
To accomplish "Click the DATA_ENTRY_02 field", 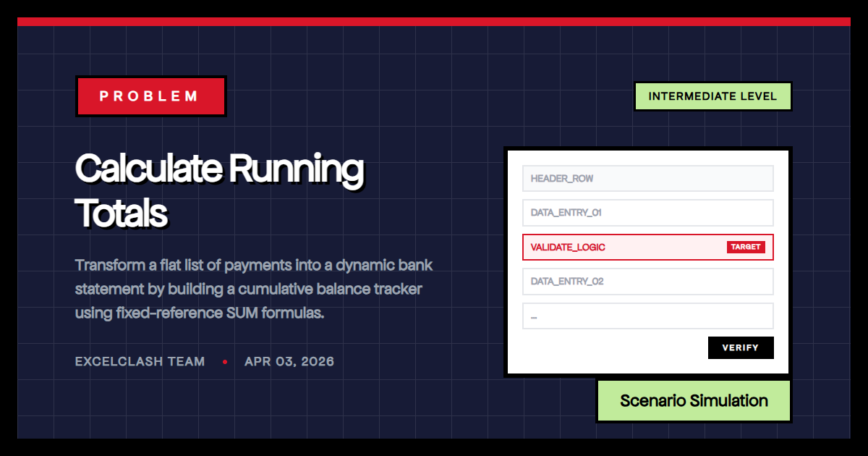I will [x=647, y=281].
